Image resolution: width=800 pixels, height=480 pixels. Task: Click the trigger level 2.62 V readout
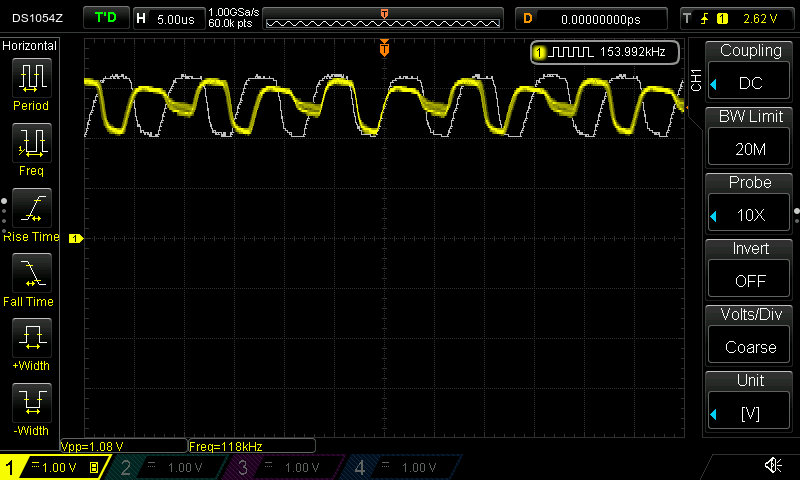(760, 19)
